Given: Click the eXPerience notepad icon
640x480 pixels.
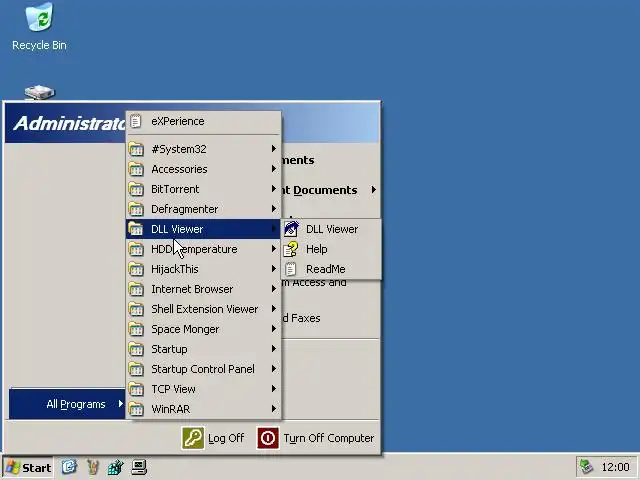Looking at the screenshot, I should (136, 121).
